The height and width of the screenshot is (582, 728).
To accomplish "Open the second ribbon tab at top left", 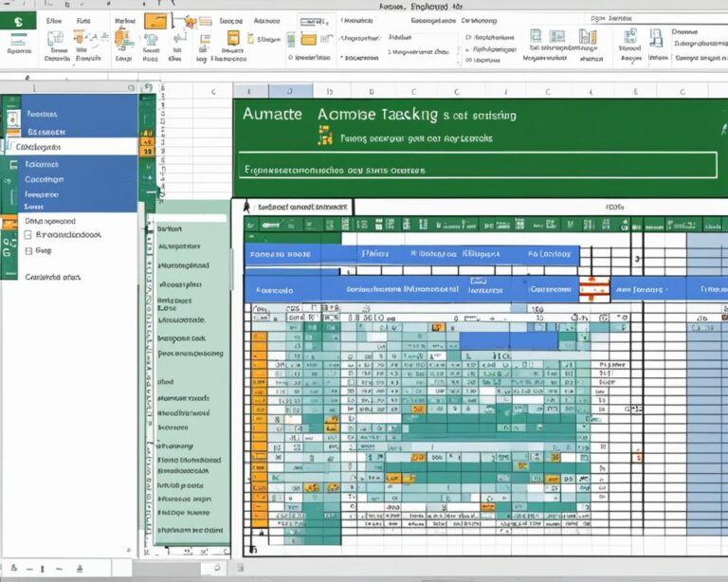I will (x=83, y=19).
